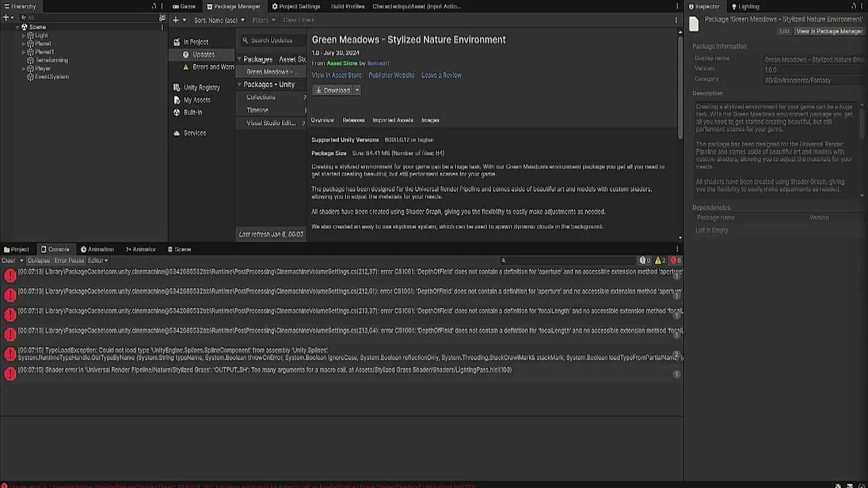The height and width of the screenshot is (488, 868).
Task: Open the Console Editor dropdown
Action: point(97,260)
